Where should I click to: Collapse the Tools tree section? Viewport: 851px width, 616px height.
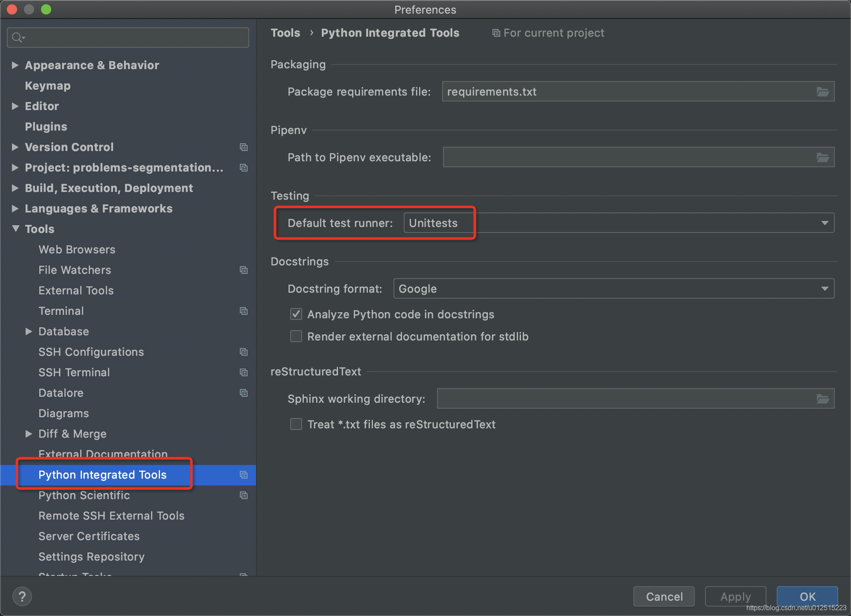point(15,229)
